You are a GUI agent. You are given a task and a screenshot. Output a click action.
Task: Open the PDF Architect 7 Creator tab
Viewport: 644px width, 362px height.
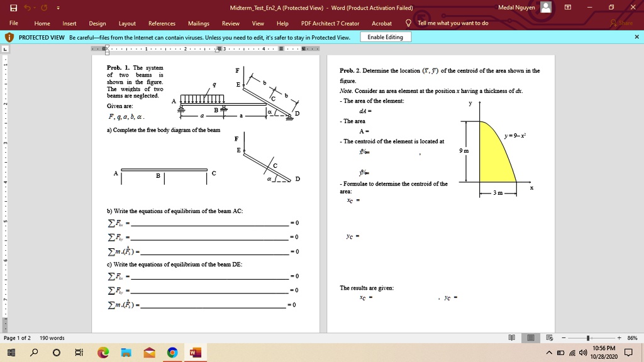tap(329, 24)
